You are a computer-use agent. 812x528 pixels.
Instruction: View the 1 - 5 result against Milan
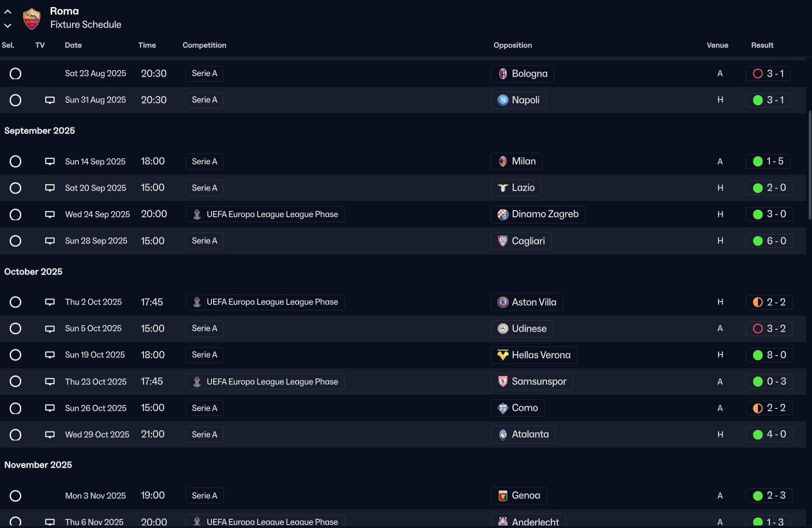coord(768,162)
